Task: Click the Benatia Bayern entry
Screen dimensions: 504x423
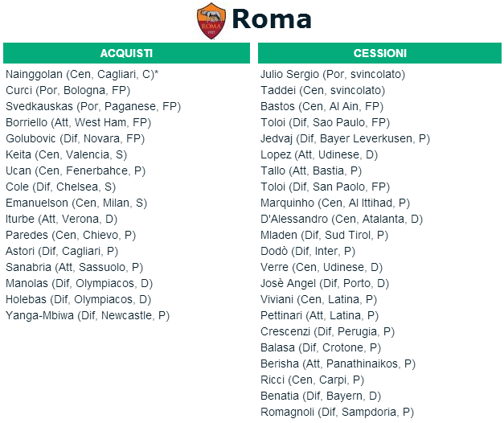Action: pyautogui.click(x=321, y=396)
